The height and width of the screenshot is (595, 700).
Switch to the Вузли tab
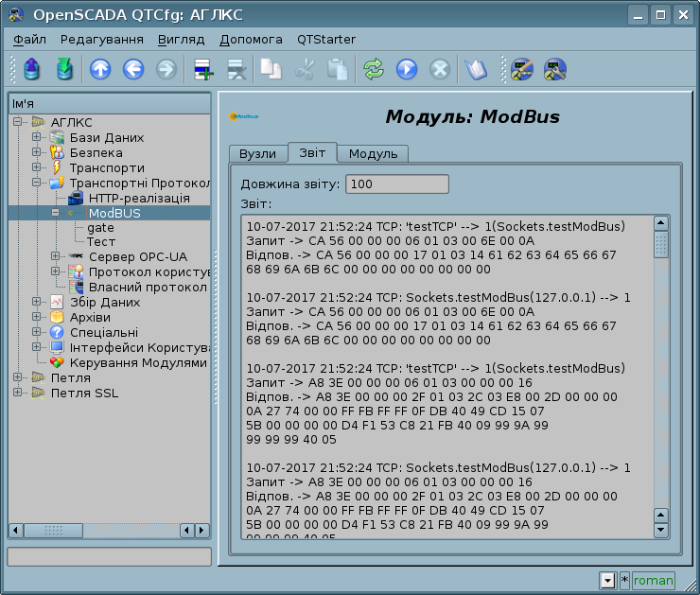[x=257, y=153]
